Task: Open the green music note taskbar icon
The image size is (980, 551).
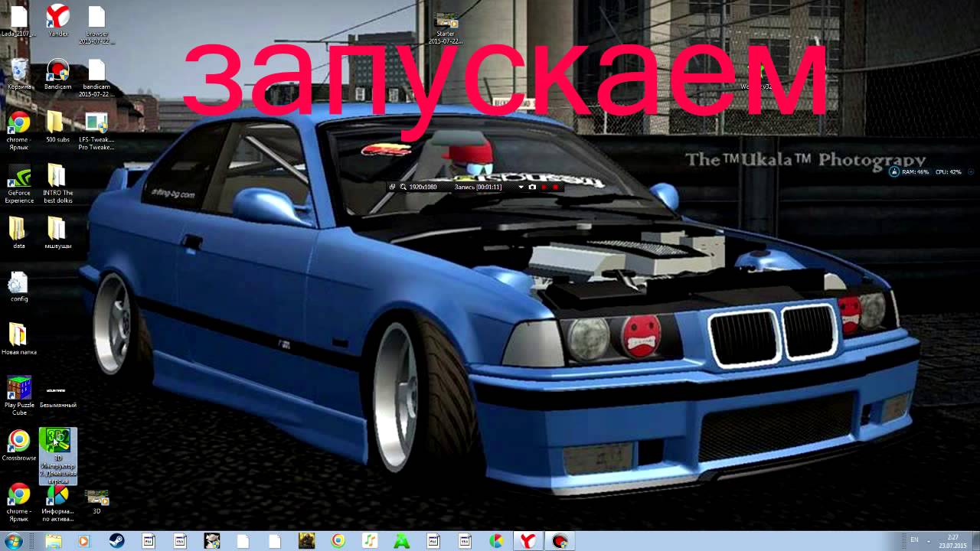Action: pos(370,541)
